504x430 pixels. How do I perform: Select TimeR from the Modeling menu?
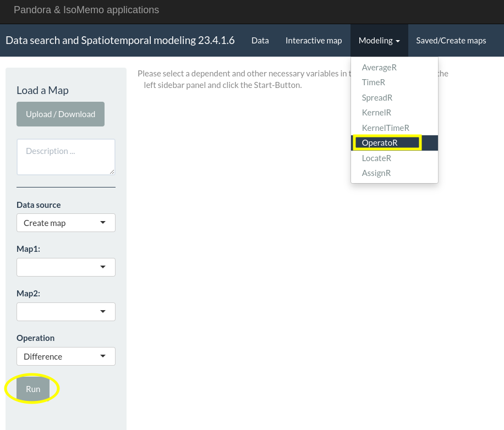tap(373, 82)
